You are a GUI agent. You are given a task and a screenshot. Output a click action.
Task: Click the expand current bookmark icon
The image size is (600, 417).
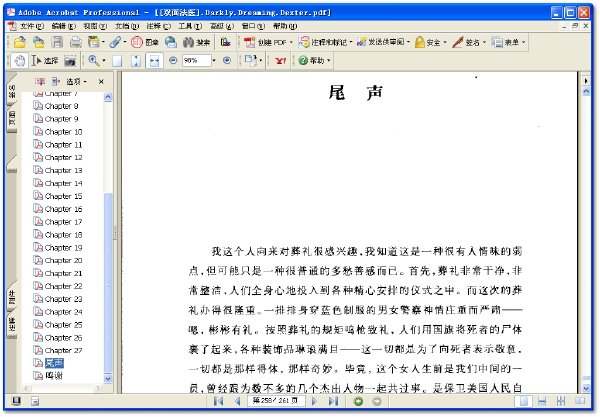[x=56, y=81]
